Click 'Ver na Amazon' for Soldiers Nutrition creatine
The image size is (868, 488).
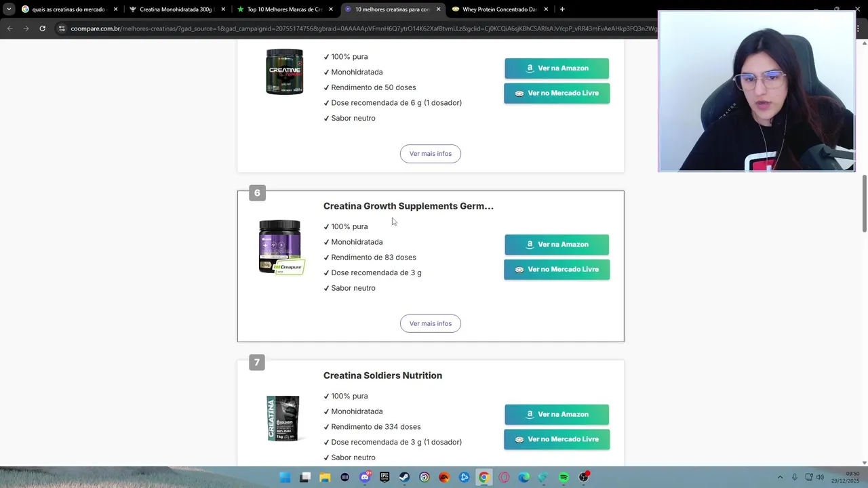[557, 414]
